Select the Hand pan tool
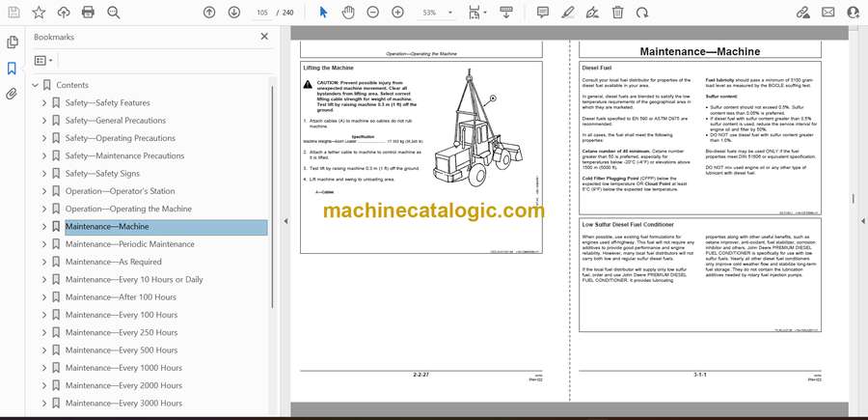The image size is (868, 420). [x=347, y=13]
